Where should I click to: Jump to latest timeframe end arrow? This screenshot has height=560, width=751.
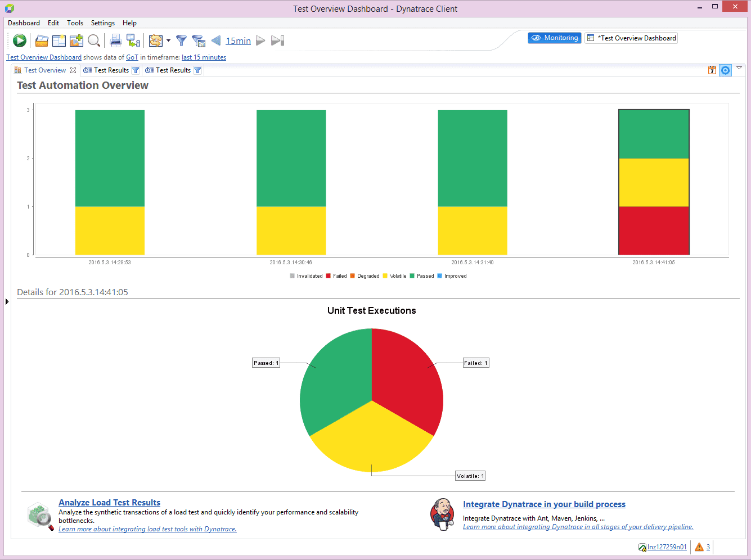(x=278, y=40)
